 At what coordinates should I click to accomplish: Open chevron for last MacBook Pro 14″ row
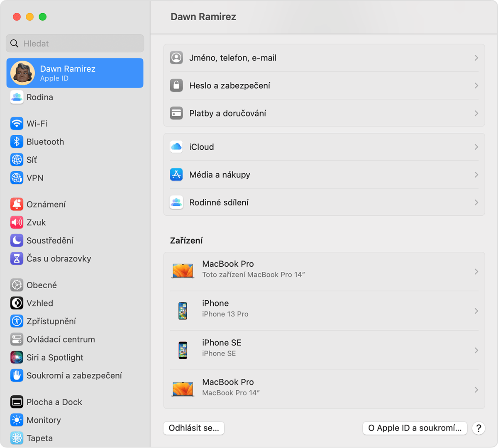point(476,390)
